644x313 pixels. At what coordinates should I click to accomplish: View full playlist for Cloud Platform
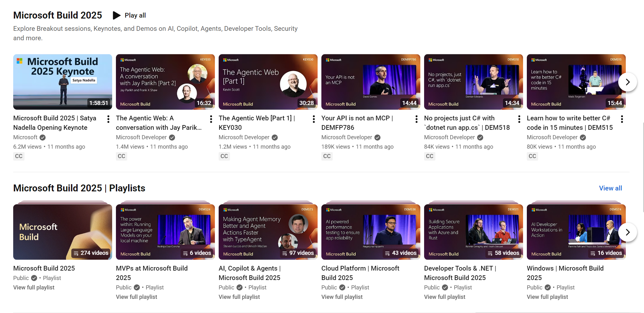(x=342, y=297)
